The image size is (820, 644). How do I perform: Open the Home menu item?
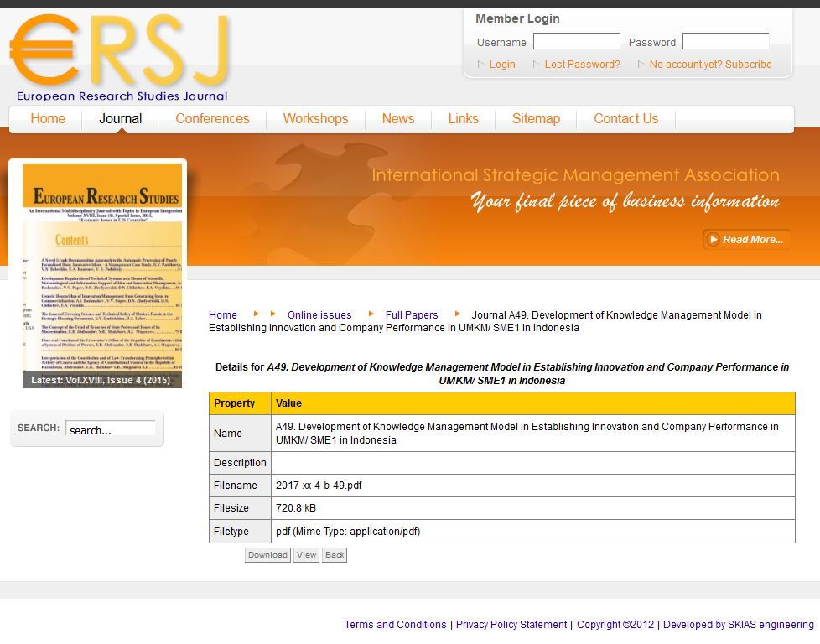click(x=48, y=119)
